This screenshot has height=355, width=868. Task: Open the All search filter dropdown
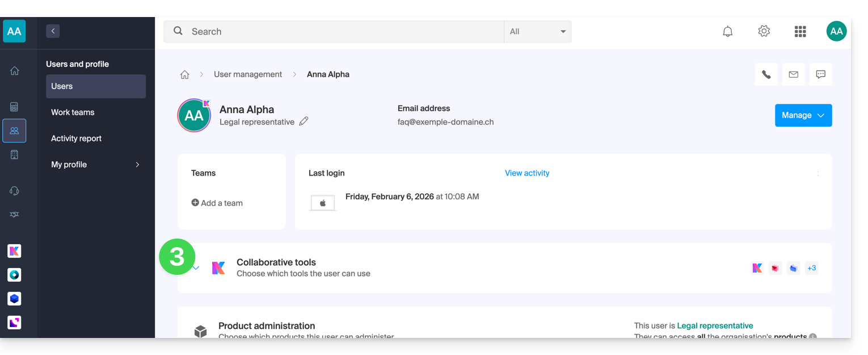pos(537,32)
